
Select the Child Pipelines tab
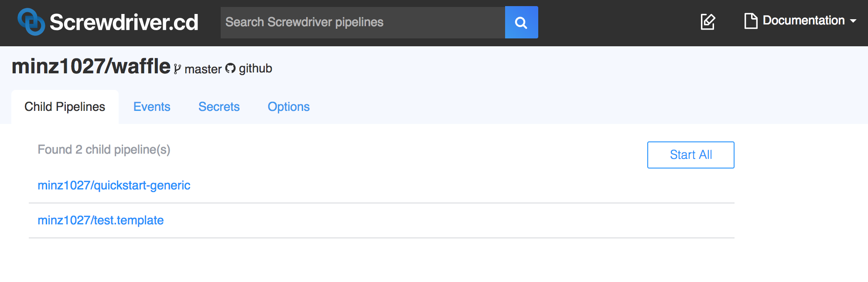coord(65,107)
